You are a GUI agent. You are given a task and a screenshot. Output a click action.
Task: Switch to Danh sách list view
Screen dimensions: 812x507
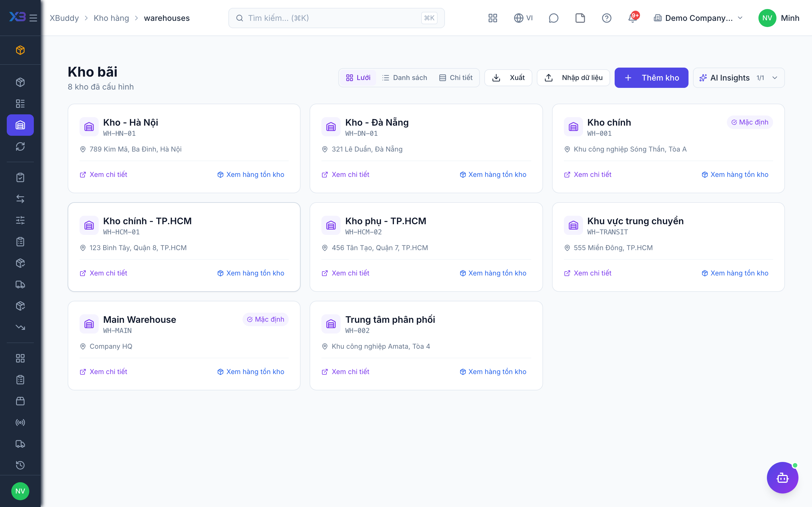404,78
